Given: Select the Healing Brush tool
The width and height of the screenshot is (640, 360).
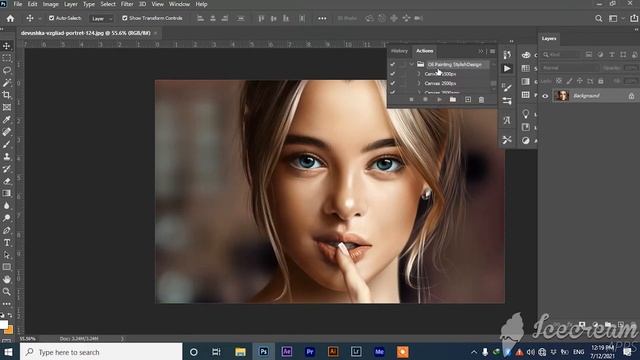Looking at the screenshot, I should pyautogui.click(x=7, y=131).
